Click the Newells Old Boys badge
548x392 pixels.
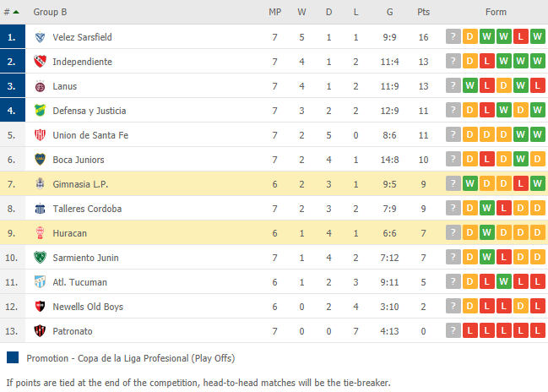coord(41,307)
